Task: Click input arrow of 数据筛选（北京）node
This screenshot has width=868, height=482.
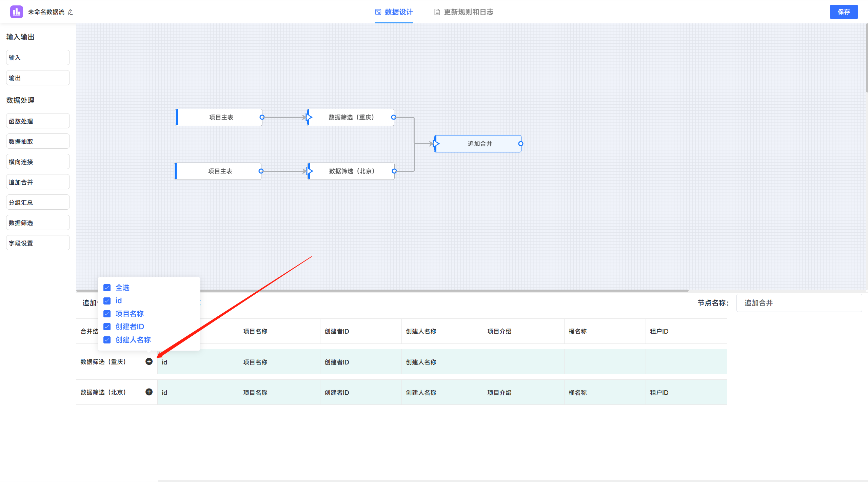Action: [x=310, y=171]
